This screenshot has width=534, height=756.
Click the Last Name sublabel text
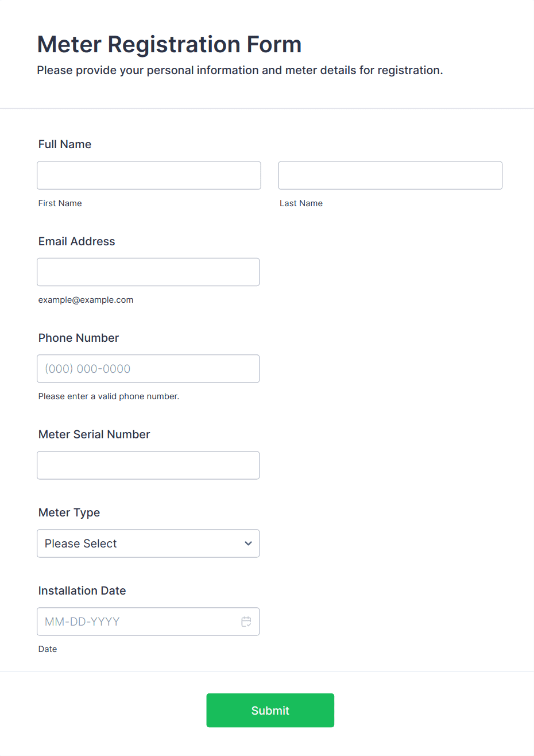tap(301, 203)
